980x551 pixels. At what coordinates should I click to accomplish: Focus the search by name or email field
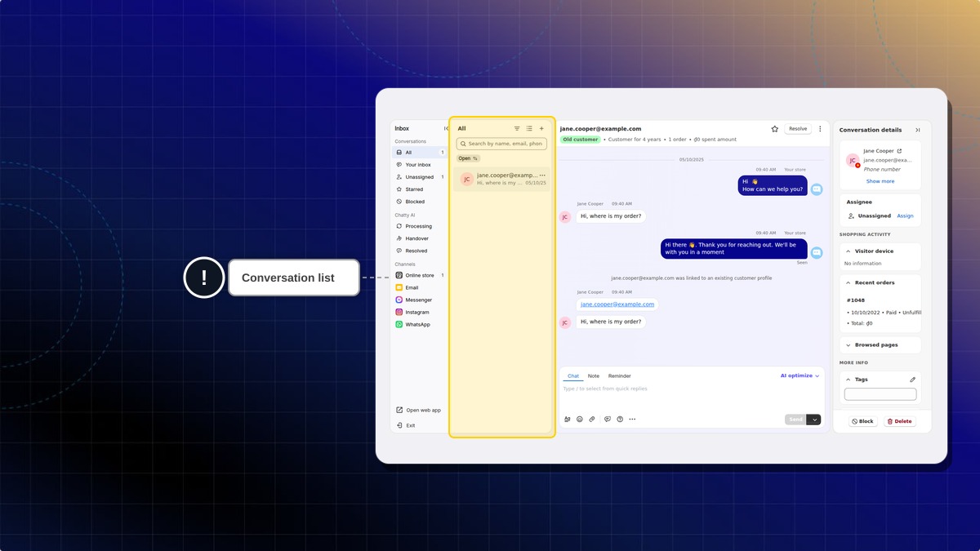click(501, 144)
